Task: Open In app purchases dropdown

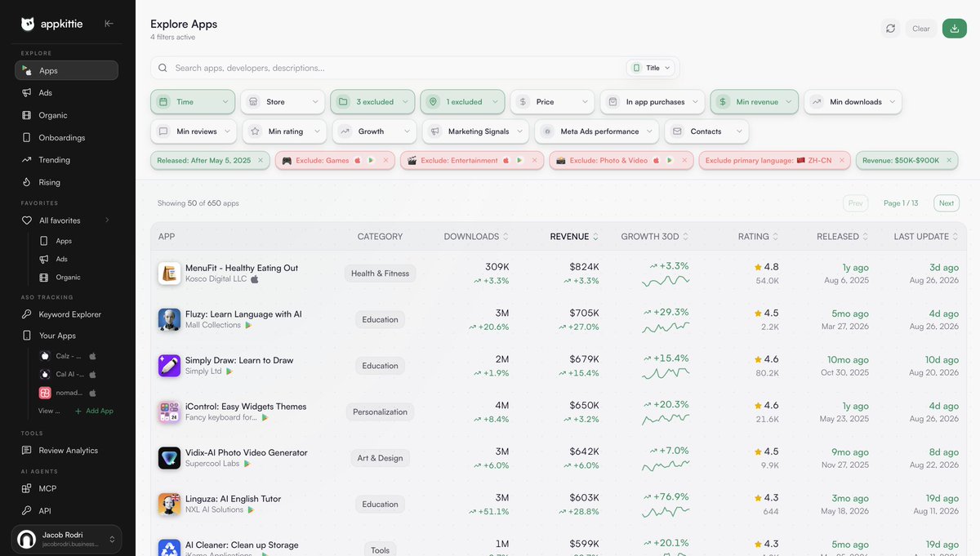Action: click(653, 102)
